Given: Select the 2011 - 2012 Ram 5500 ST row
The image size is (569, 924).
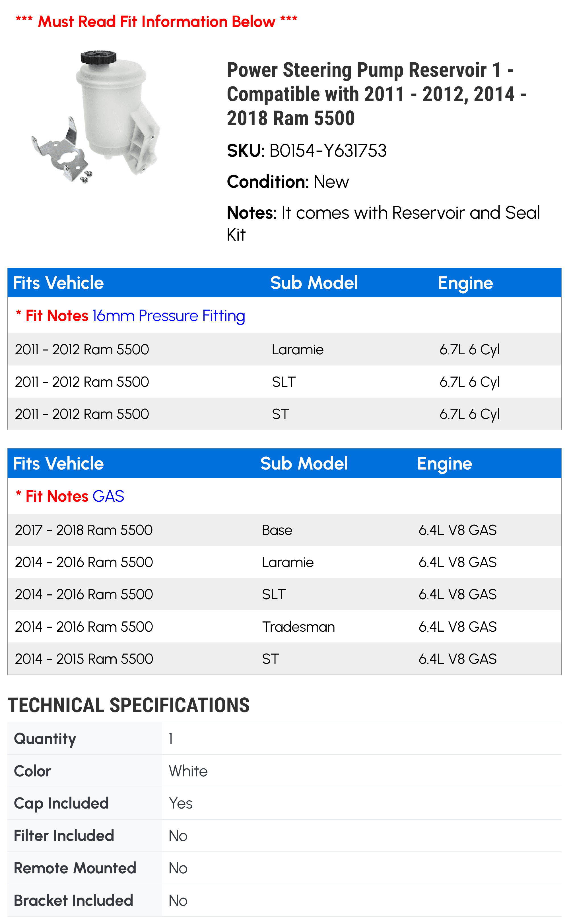Looking at the screenshot, I should coord(284,414).
